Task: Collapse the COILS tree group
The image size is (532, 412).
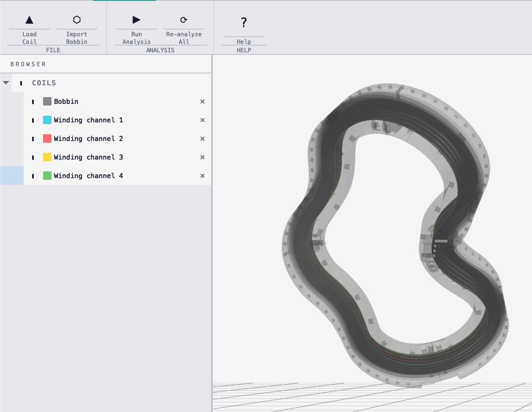Action: pos(6,83)
